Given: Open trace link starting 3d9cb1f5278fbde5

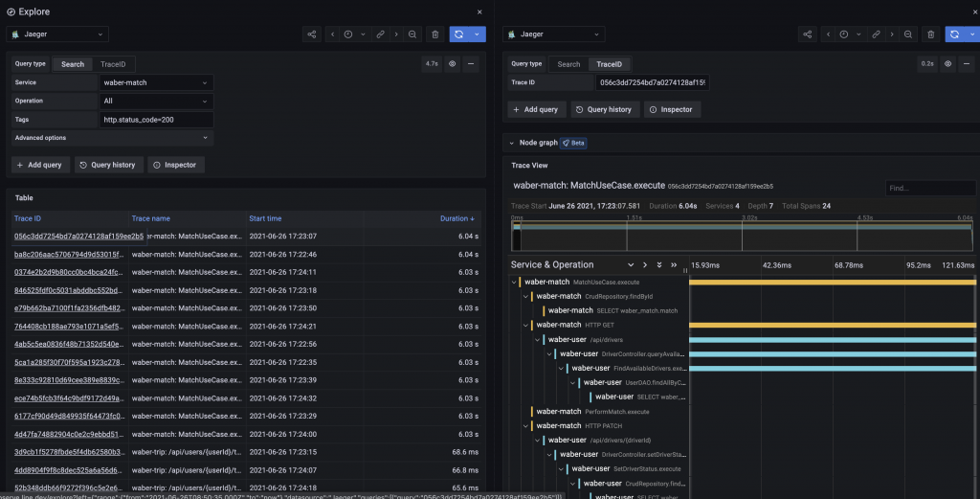Looking at the screenshot, I should (69, 452).
